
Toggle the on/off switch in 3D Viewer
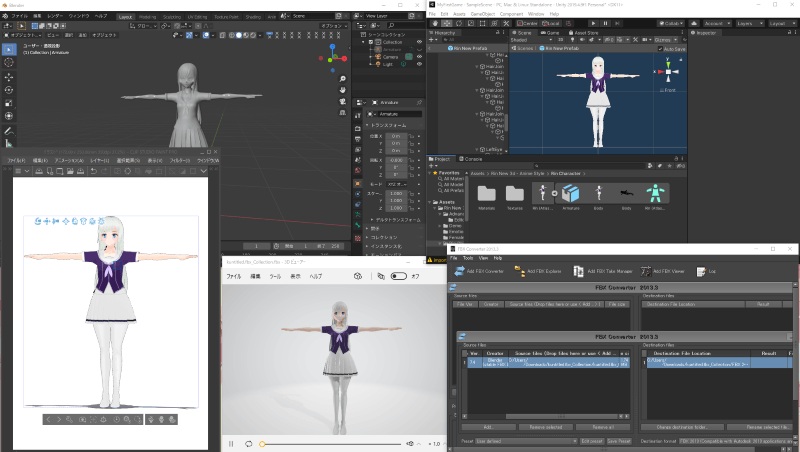coord(397,275)
